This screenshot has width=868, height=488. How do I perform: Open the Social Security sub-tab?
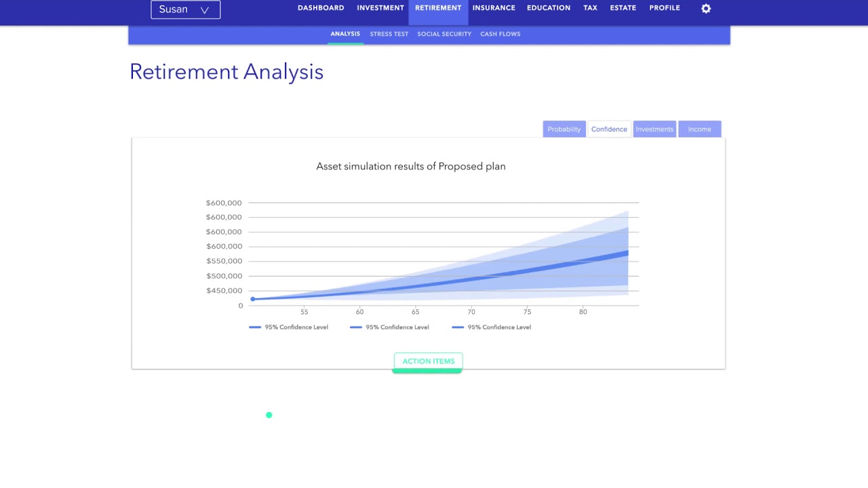point(444,34)
